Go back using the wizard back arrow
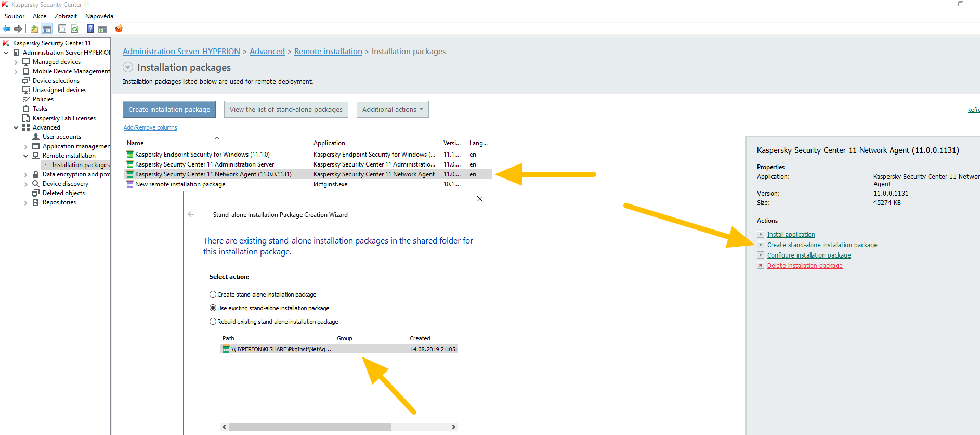Image resolution: width=980 pixels, height=435 pixels. pyautogui.click(x=191, y=214)
